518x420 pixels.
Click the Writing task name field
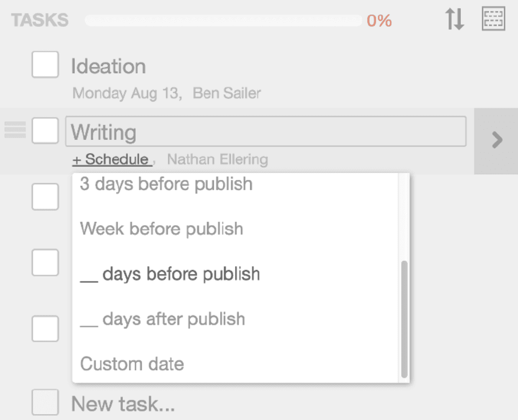265,131
